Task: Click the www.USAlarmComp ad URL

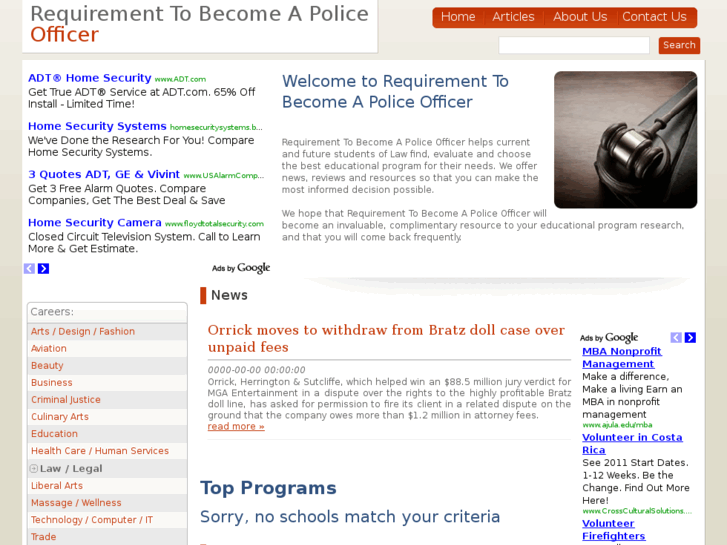Action: tap(223, 176)
